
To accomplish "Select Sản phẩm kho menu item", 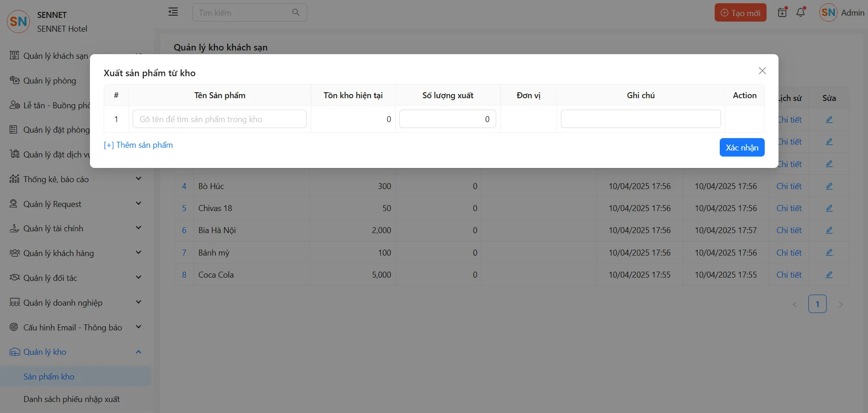I will 49,377.
